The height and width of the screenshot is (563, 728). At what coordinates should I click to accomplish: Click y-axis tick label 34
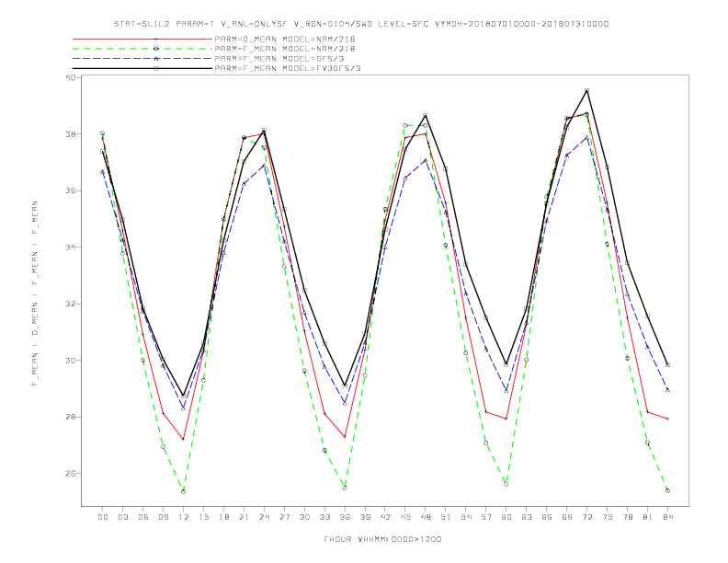pos(71,247)
